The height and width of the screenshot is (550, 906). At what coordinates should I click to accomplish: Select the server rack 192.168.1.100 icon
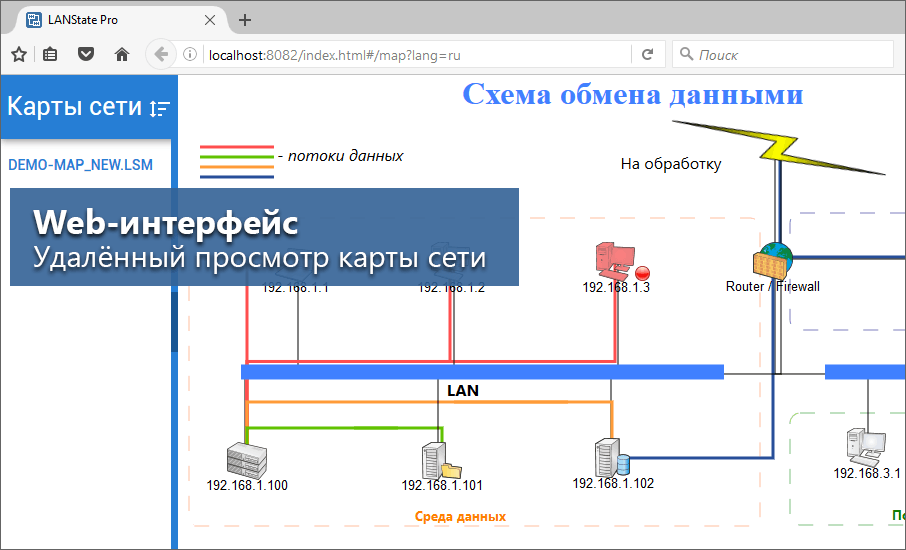[247, 460]
